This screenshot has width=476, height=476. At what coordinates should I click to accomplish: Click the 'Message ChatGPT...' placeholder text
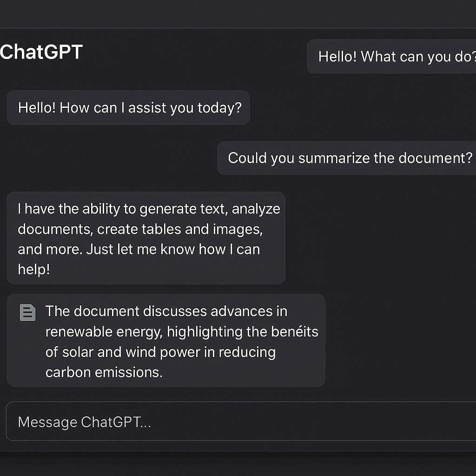[84, 422]
